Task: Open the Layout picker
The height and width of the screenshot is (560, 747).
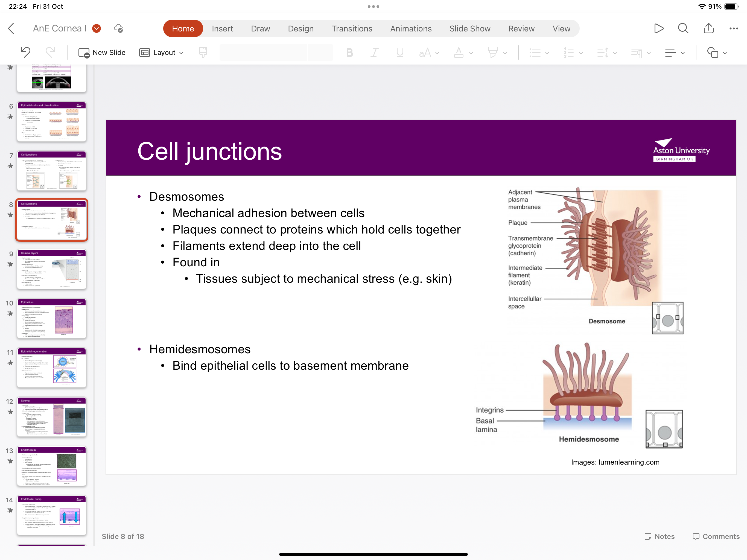Action: click(161, 52)
